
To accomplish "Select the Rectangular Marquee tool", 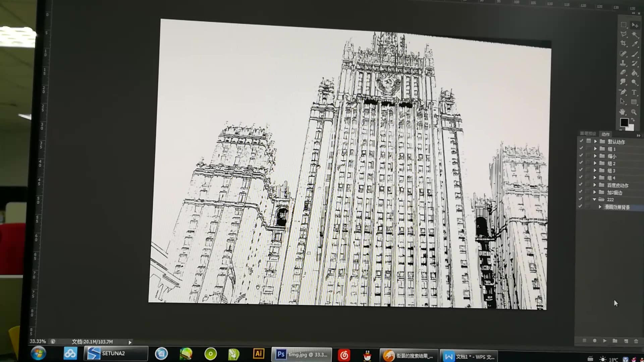I will pos(623,25).
